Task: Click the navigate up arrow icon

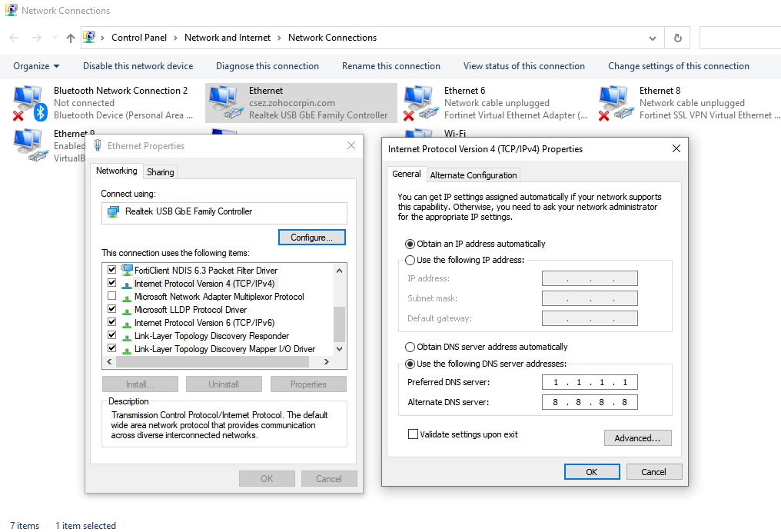Action: click(x=69, y=37)
